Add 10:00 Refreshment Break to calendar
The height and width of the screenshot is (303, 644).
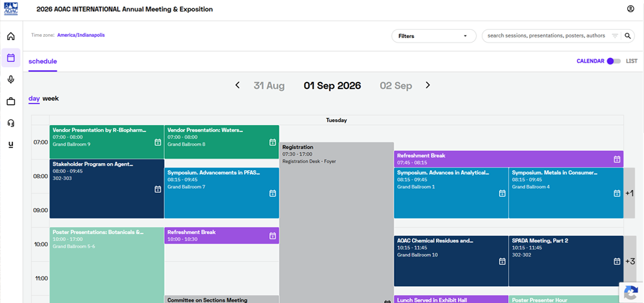272,235
